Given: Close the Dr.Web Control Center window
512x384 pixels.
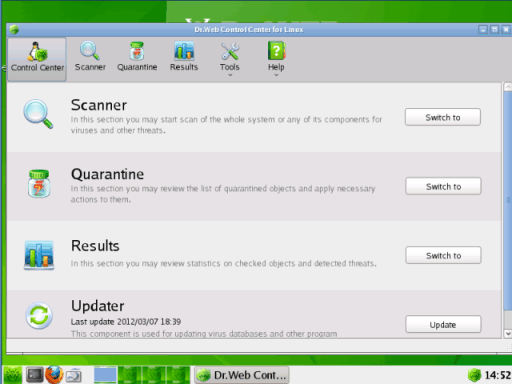Looking at the screenshot, I should pyautogui.click(x=506, y=30).
